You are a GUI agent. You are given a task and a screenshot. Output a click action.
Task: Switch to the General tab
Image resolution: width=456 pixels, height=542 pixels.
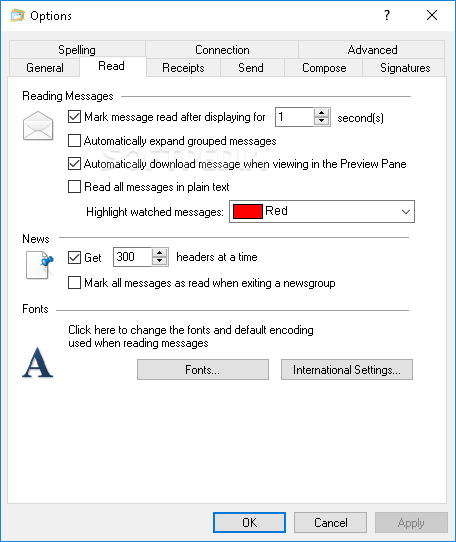(x=45, y=67)
